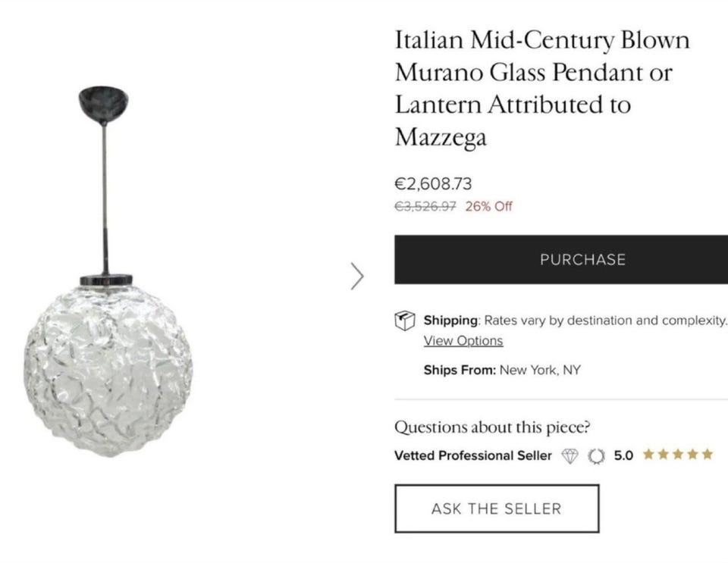Screen dimensions: 728x563
Task: Click the crossed-out original price €3,526.97
Action: (x=425, y=206)
